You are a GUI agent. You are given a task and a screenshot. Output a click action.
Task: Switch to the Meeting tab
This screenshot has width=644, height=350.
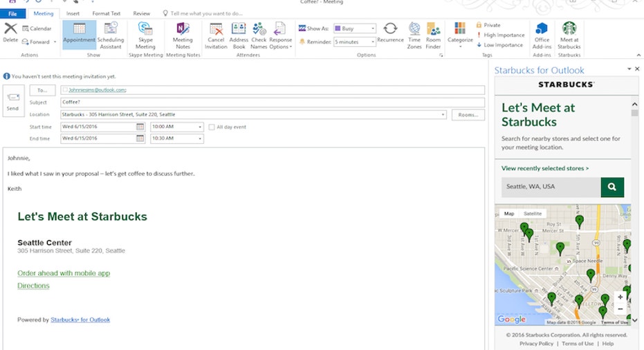tap(43, 14)
